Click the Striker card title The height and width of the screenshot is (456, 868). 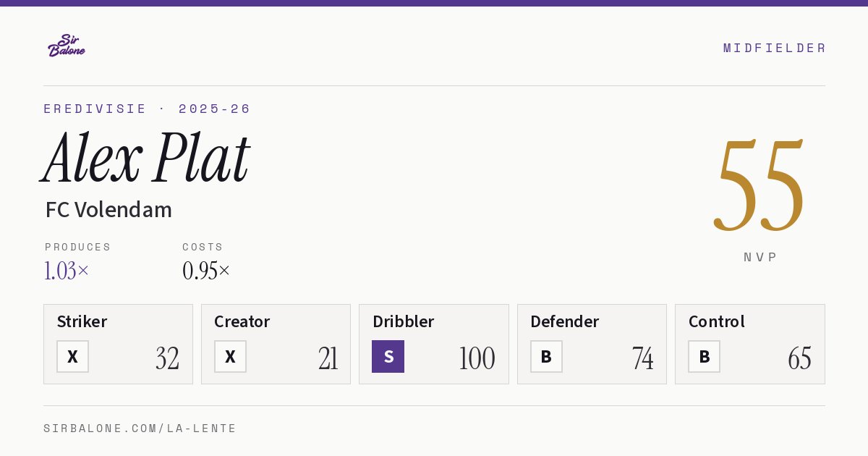click(82, 321)
